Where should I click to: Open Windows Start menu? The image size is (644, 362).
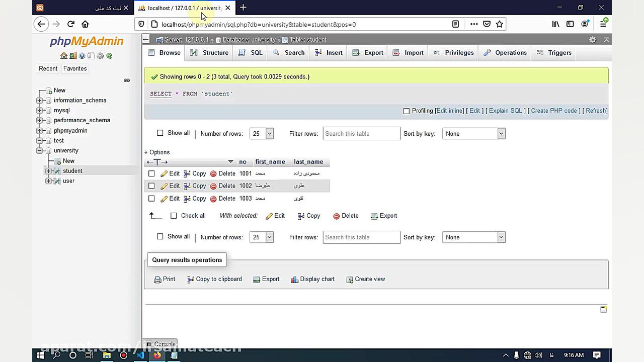(x=40, y=355)
